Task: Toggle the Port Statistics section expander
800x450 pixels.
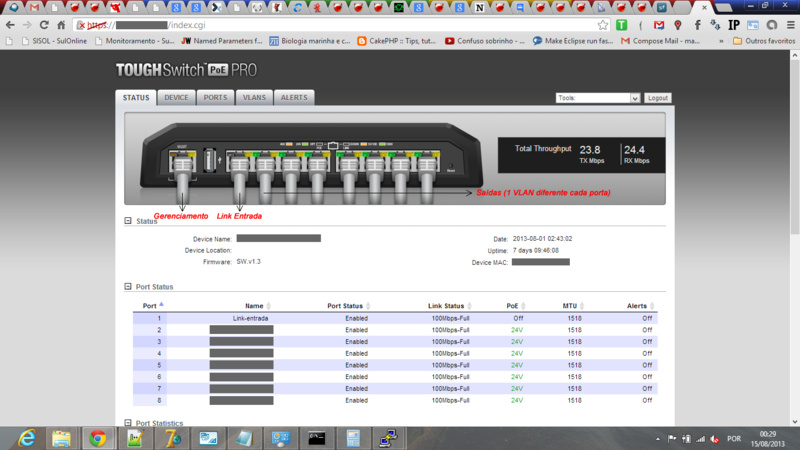Action: pos(128,423)
